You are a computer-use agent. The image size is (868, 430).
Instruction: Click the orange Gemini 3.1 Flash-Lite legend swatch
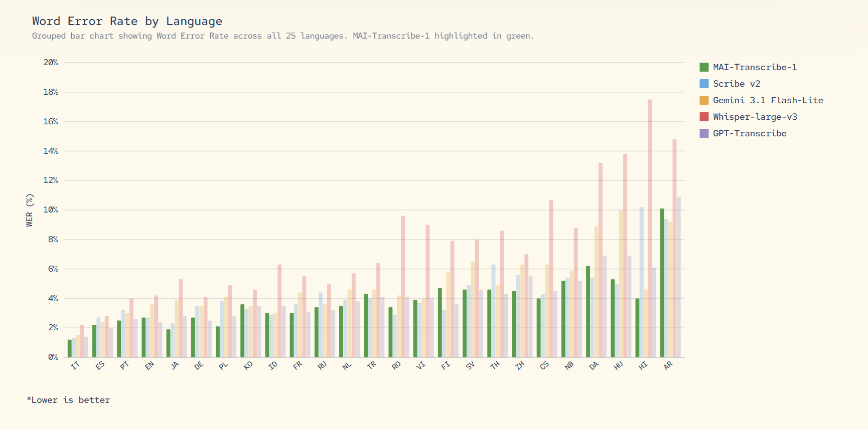(704, 100)
